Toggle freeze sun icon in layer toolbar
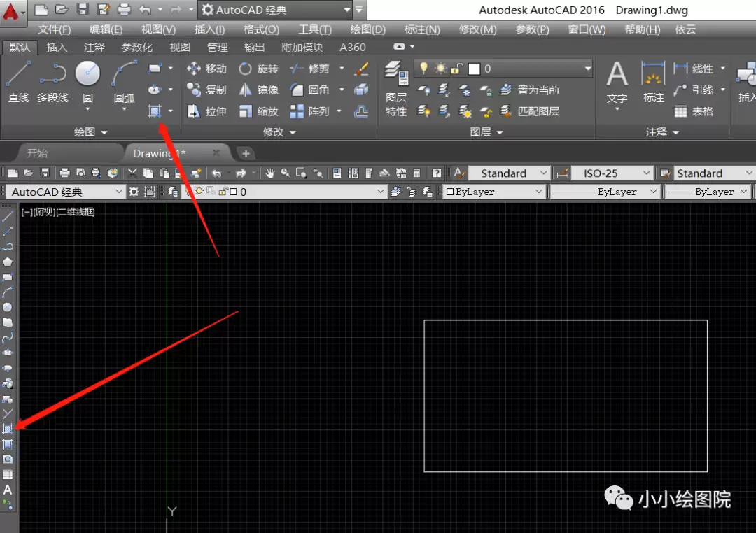Image resolution: width=756 pixels, height=533 pixels. (x=199, y=192)
